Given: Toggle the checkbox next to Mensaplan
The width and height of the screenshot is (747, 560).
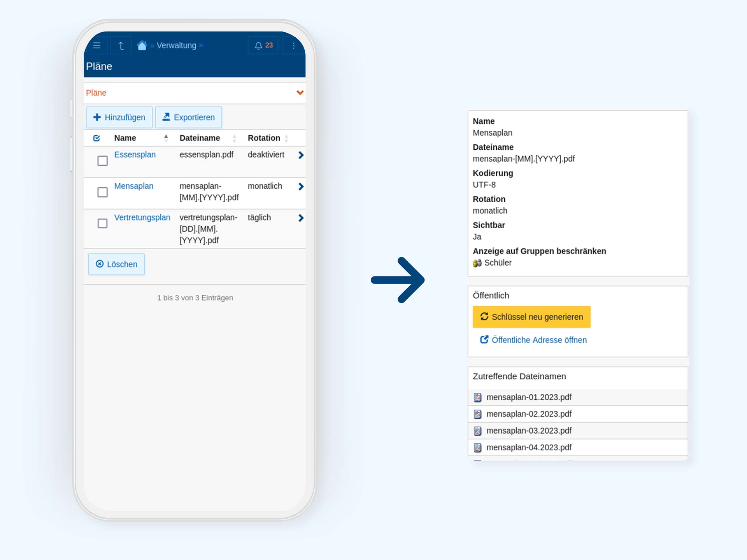Looking at the screenshot, I should coord(102,192).
